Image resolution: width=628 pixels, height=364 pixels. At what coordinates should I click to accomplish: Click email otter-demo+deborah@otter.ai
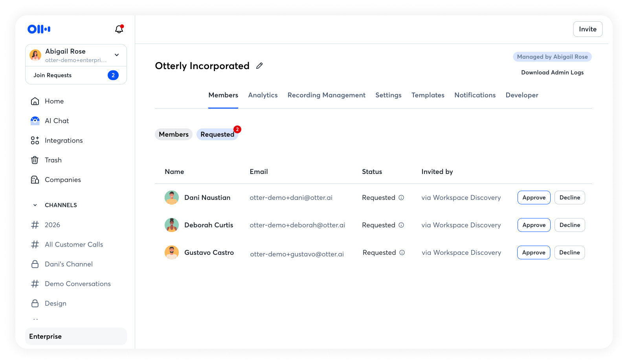(x=297, y=225)
